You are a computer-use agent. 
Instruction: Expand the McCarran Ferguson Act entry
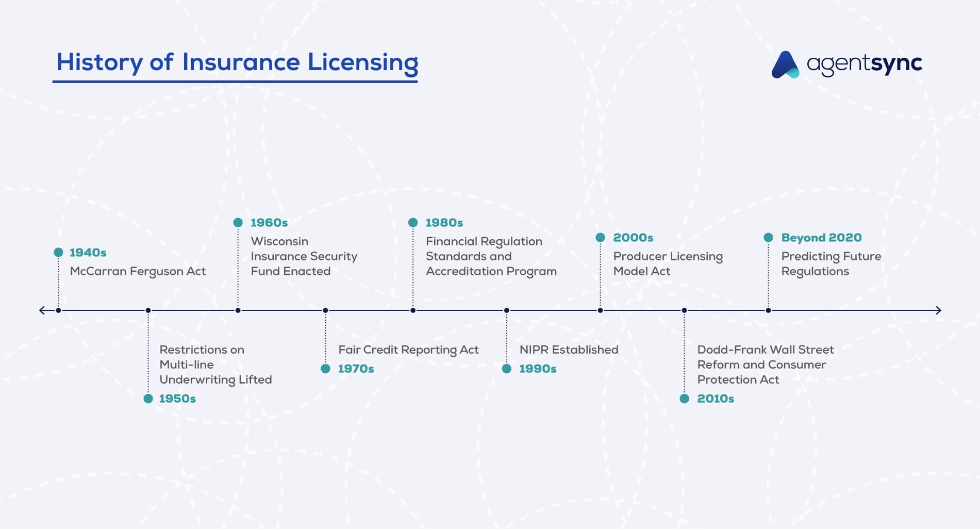138,271
